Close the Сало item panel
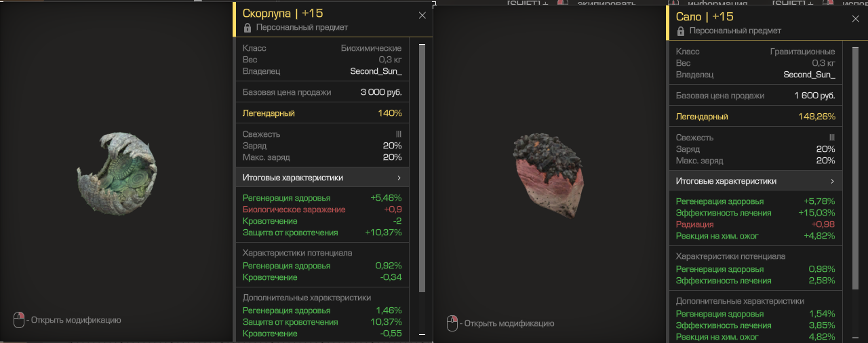868x343 pixels. (x=855, y=18)
